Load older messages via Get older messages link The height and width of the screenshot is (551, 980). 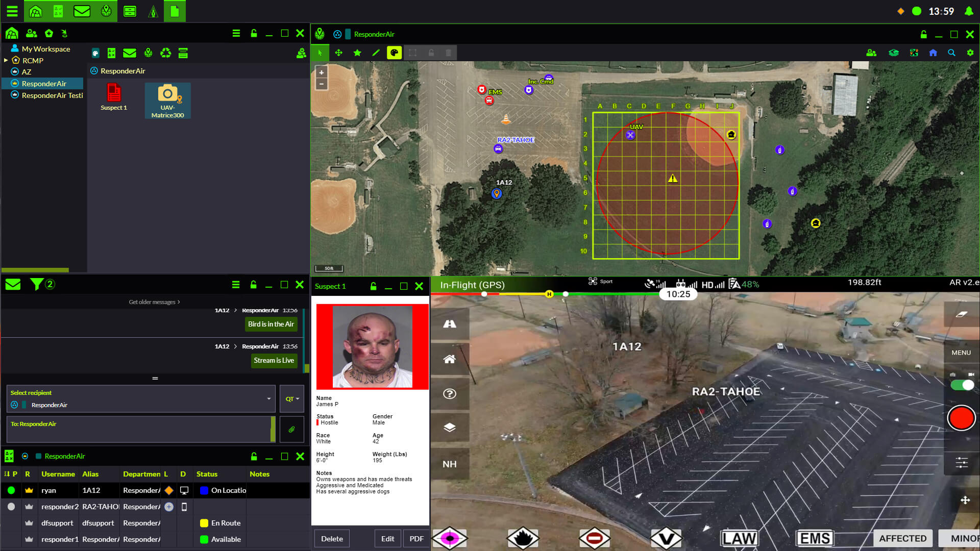(154, 302)
